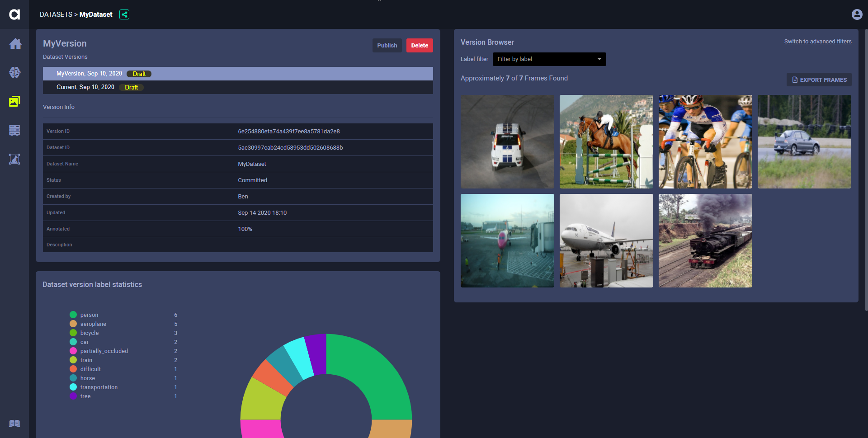Click the Publish button
Screen dimensions: 868x438
(387, 46)
